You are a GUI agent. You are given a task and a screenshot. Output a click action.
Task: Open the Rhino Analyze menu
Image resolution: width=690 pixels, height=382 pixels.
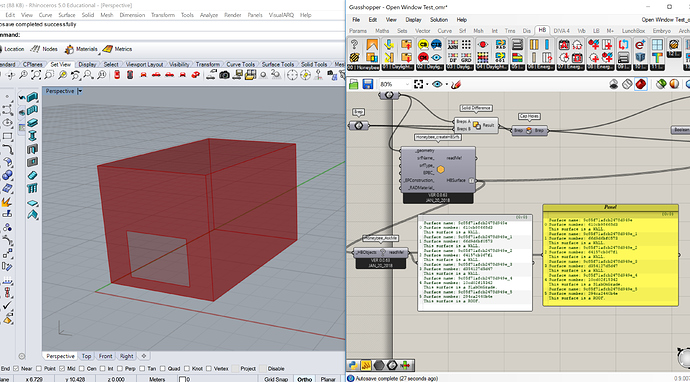click(209, 15)
